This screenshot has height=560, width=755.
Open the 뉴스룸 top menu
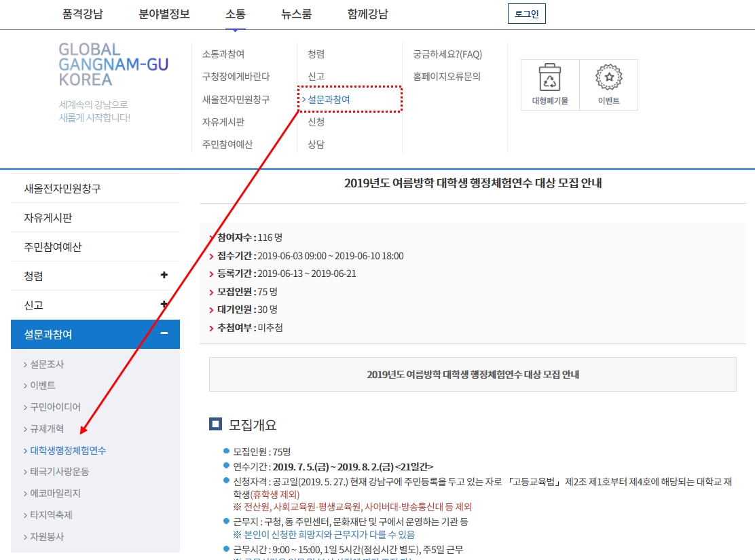[x=297, y=14]
